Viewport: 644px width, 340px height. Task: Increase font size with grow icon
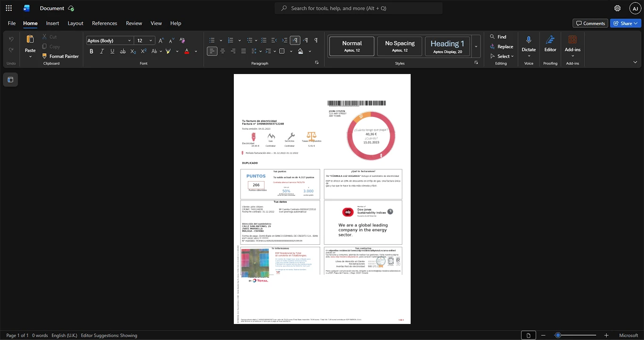[x=161, y=41]
